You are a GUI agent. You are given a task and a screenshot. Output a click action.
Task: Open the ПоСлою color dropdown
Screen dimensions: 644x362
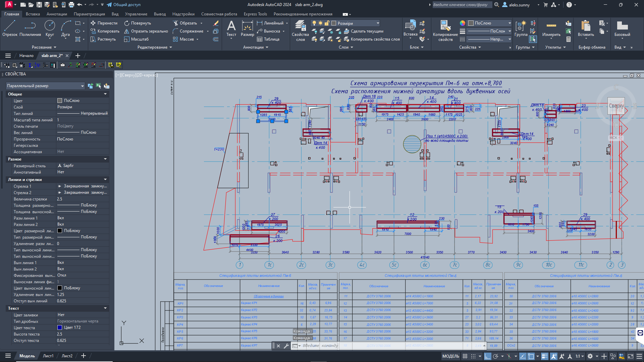[489, 23]
